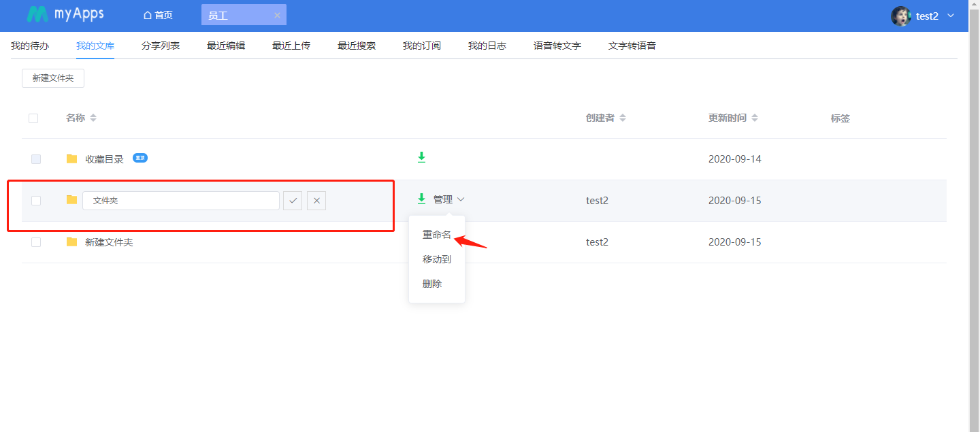Choose 移动到 from the manage menu
Image resolution: width=980 pixels, height=432 pixels.
pyautogui.click(x=436, y=259)
